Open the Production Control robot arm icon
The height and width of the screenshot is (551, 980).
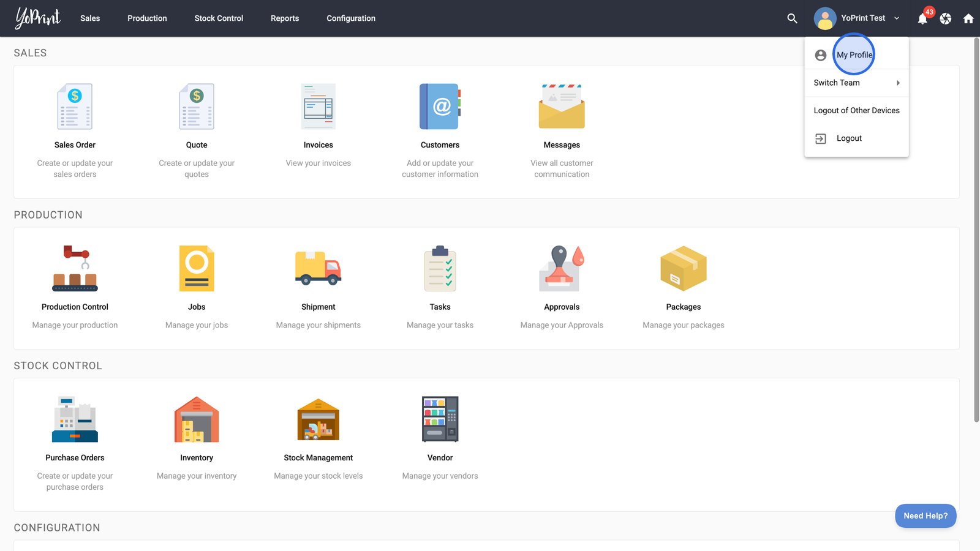point(75,269)
